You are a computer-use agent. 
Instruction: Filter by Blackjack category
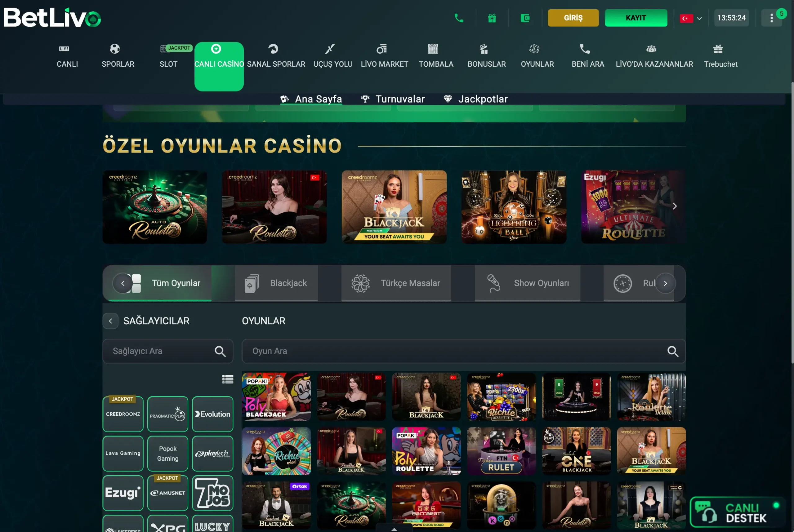(276, 283)
